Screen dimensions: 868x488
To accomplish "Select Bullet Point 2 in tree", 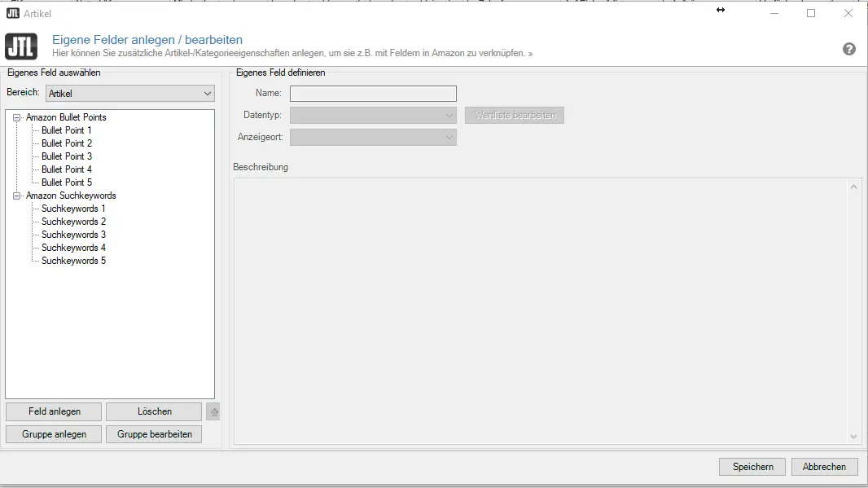I will tap(67, 143).
